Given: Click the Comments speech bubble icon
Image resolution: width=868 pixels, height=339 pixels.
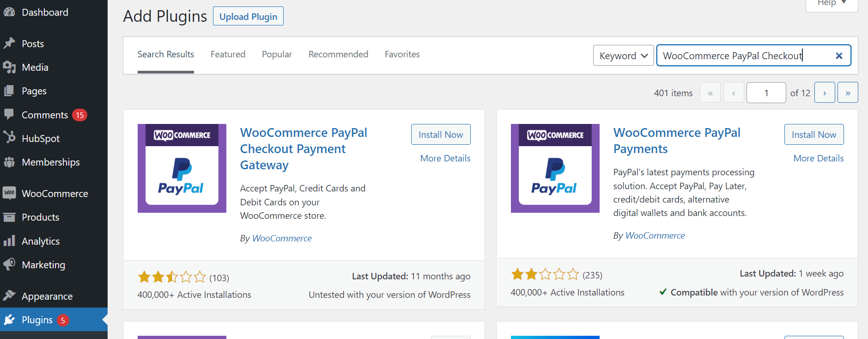Looking at the screenshot, I should [x=9, y=114].
